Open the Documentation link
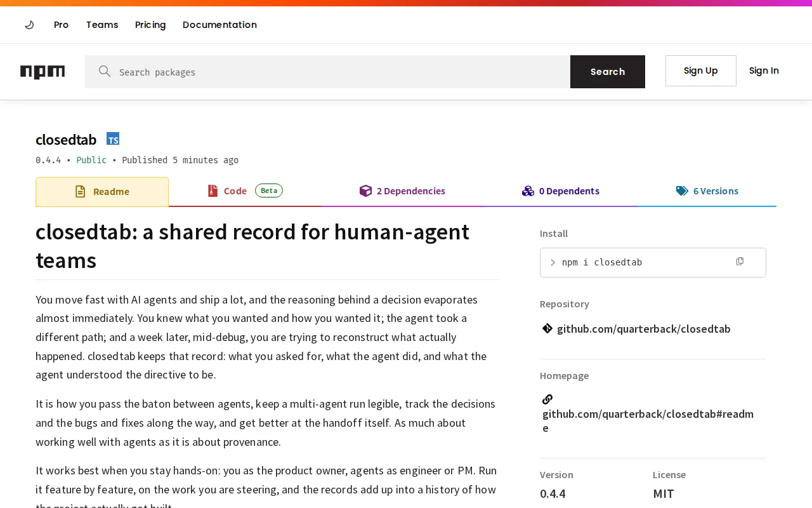 pyautogui.click(x=219, y=25)
